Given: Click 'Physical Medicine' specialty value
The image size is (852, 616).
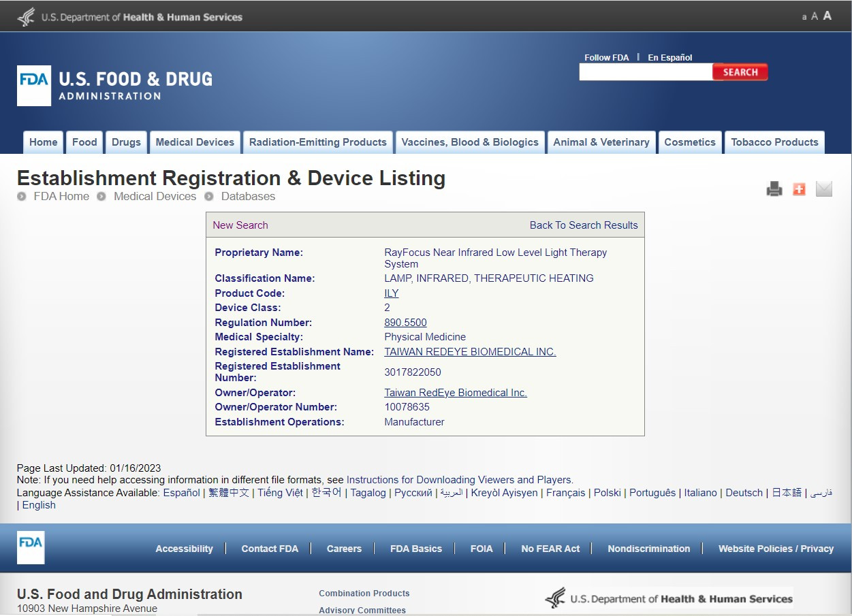Looking at the screenshot, I should click(x=425, y=337).
